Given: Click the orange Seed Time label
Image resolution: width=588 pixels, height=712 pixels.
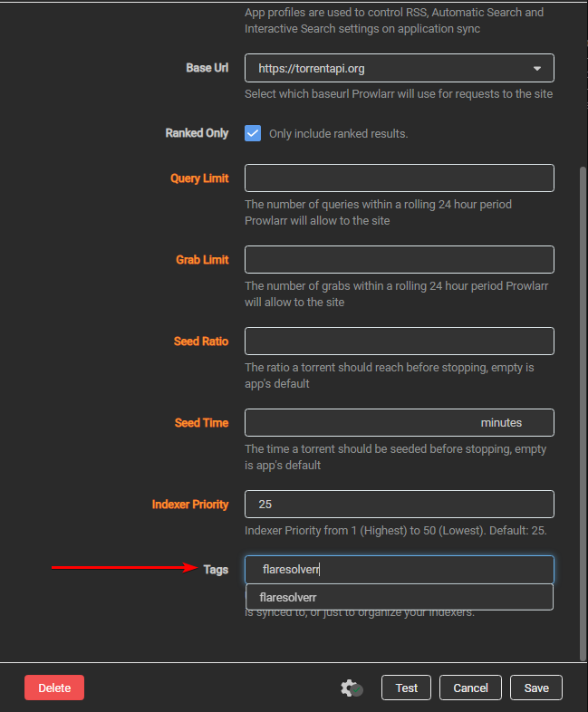Looking at the screenshot, I should pyautogui.click(x=201, y=423).
